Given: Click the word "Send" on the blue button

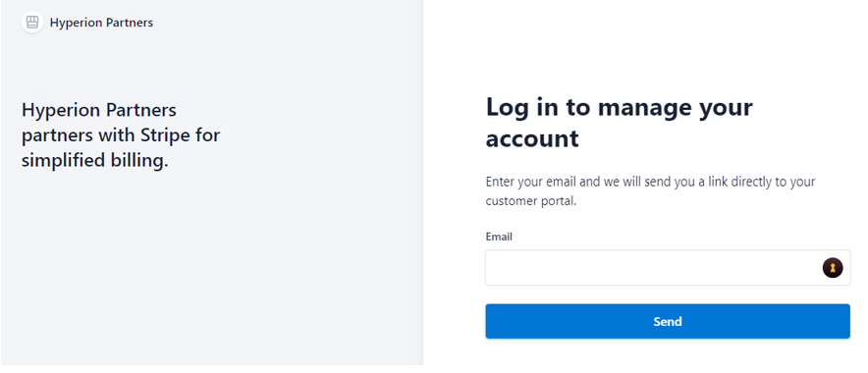Looking at the screenshot, I should 668,321.
